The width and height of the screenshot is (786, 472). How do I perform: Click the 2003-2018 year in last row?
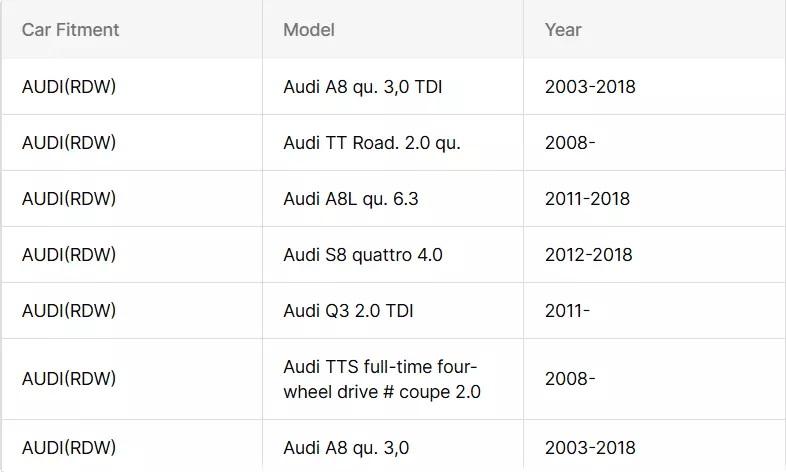coord(591,447)
